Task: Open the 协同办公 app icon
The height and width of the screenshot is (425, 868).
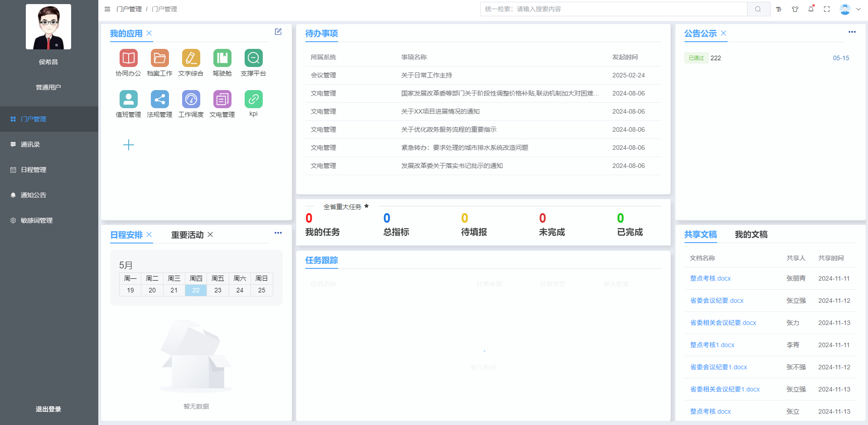Action: pyautogui.click(x=128, y=58)
